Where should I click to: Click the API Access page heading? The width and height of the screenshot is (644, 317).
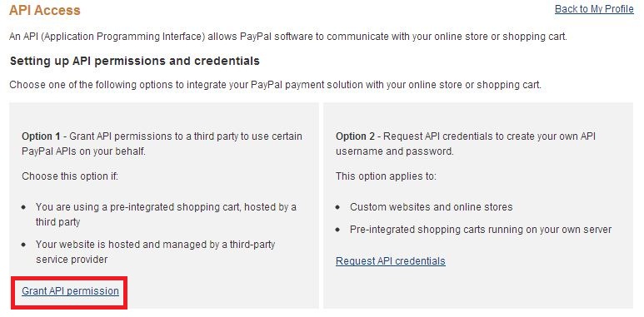pyautogui.click(x=45, y=10)
